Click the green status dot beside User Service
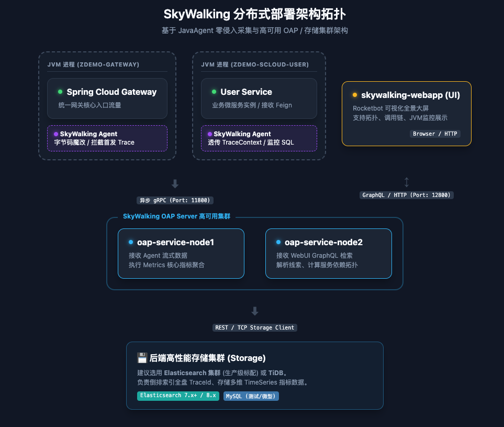 tap(214, 92)
